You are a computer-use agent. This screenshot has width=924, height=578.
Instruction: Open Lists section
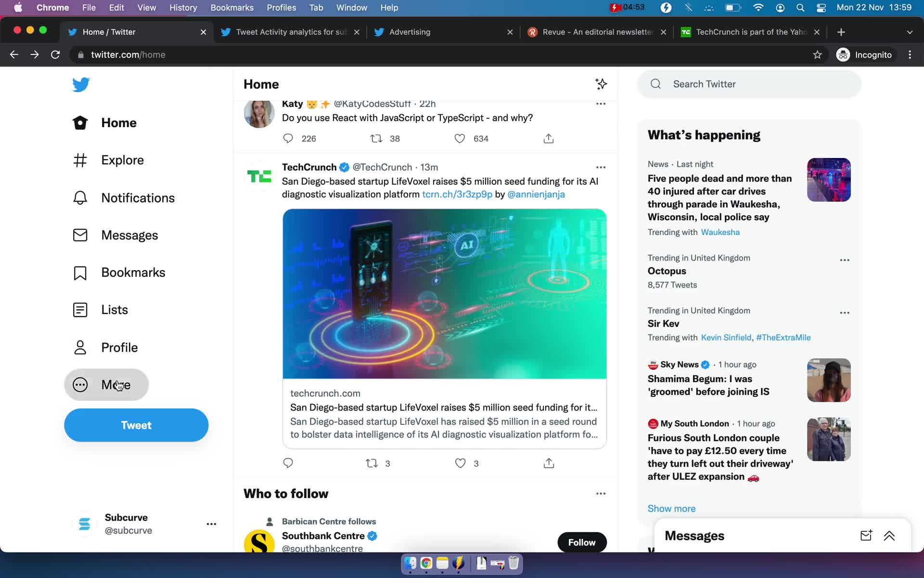click(x=114, y=309)
